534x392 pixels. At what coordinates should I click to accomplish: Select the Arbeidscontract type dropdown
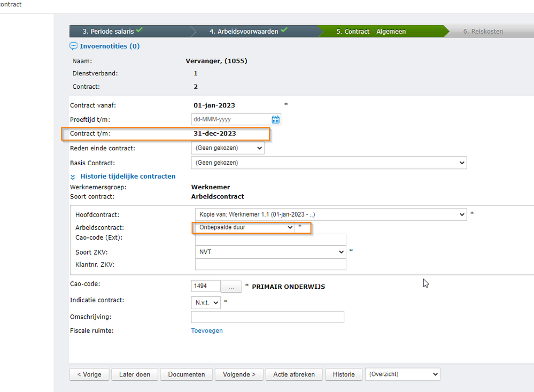(245, 227)
